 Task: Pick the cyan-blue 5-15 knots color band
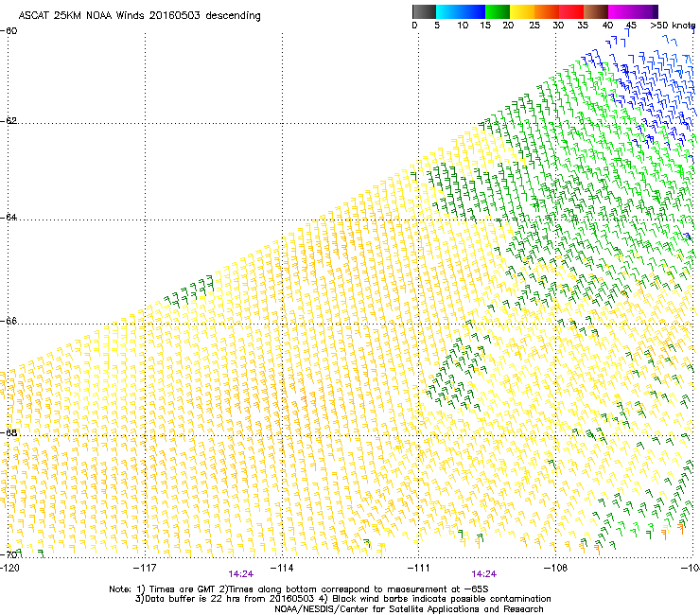461,11
